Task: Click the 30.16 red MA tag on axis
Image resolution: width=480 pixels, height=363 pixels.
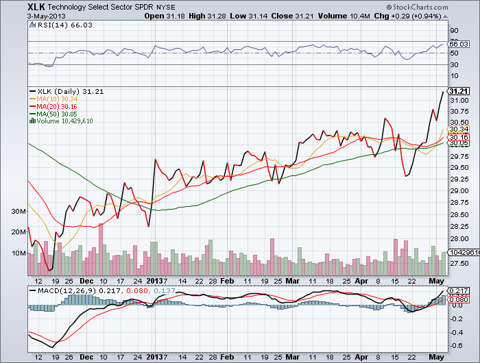Action: pyautogui.click(x=459, y=137)
